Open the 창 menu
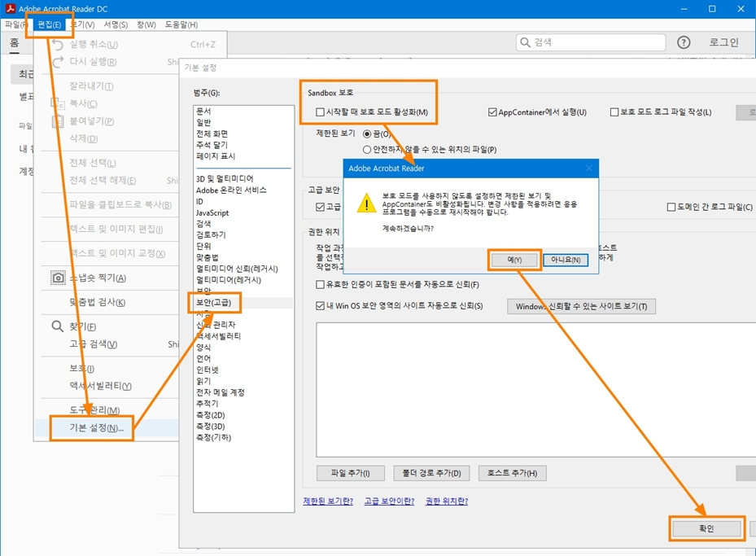Screen dimensions: 756x556 (x=146, y=24)
